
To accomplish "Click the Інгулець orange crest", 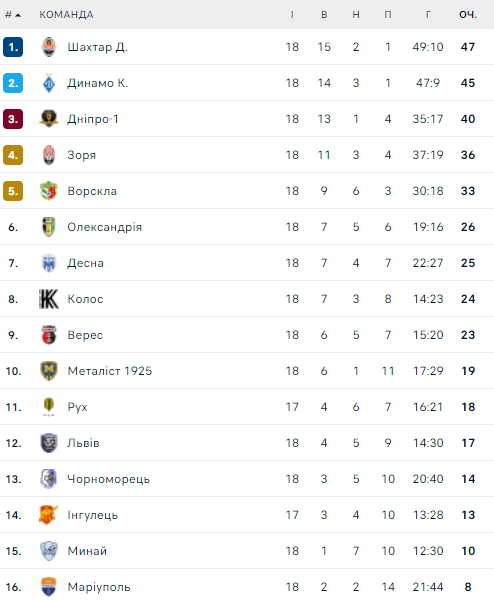I will [49, 515].
